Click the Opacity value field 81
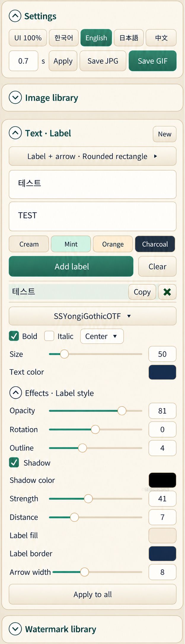This screenshot has width=185, height=644. tap(162, 411)
